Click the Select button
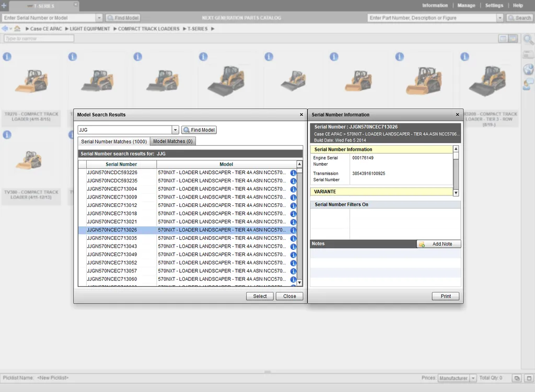 [260, 296]
